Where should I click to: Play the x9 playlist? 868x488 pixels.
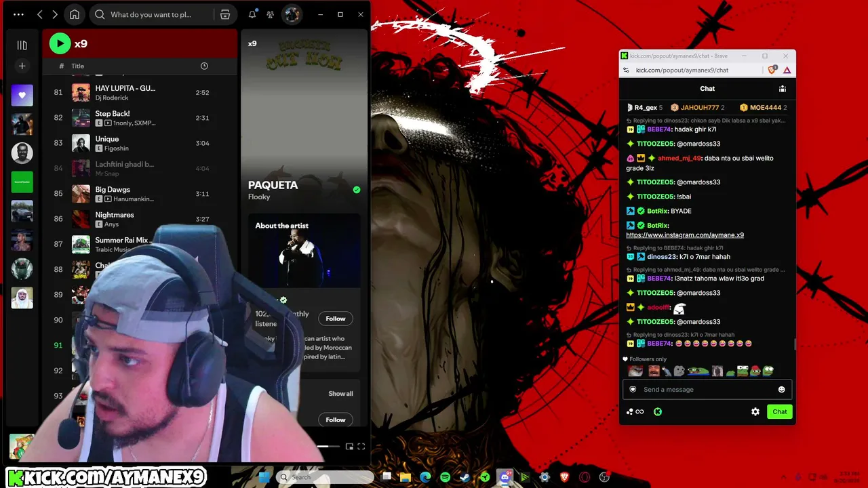(60, 43)
